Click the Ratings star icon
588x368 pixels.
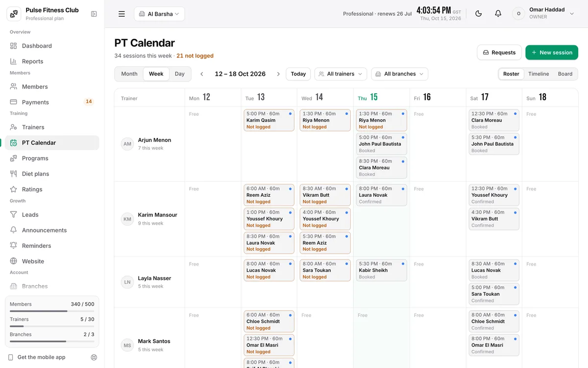click(14, 189)
